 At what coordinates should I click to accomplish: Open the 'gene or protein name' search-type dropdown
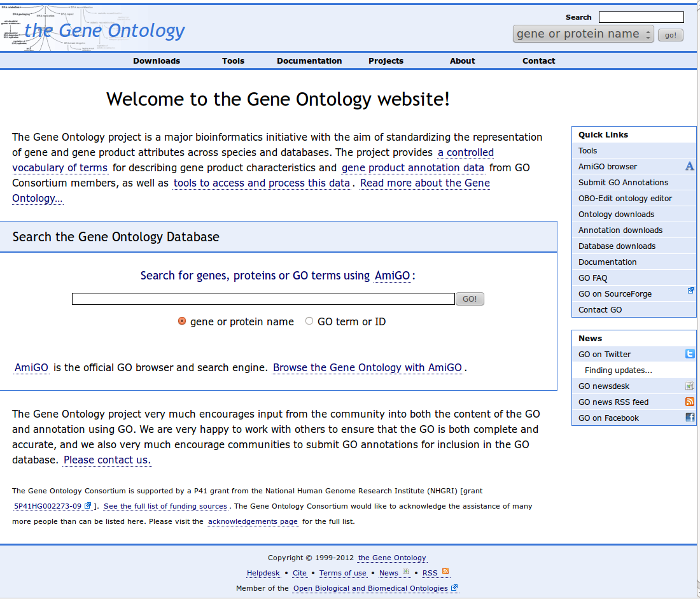pyautogui.click(x=583, y=34)
